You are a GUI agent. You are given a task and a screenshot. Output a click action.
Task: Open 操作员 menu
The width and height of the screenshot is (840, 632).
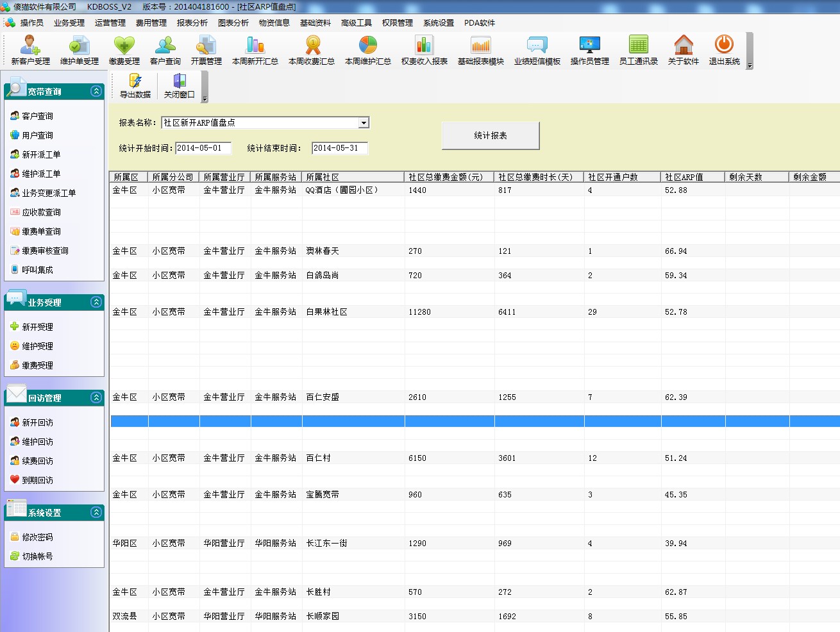(x=31, y=22)
